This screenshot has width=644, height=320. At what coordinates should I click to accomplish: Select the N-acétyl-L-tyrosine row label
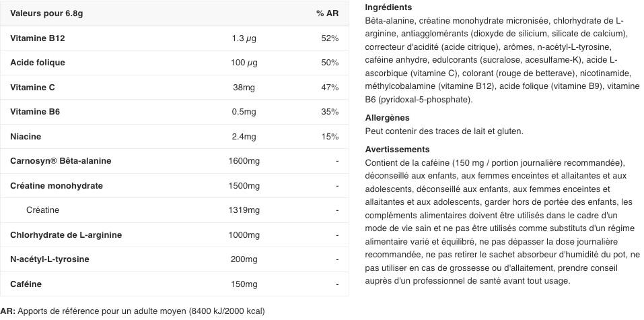click(x=50, y=259)
